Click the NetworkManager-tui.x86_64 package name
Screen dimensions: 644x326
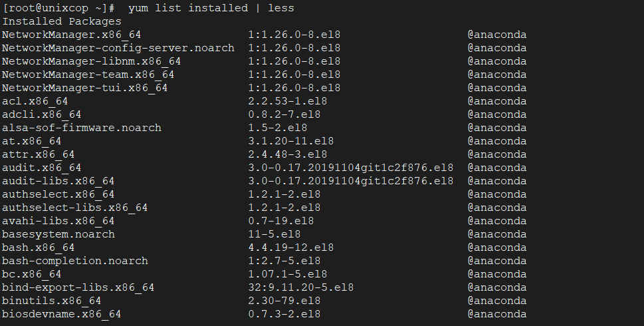point(84,88)
